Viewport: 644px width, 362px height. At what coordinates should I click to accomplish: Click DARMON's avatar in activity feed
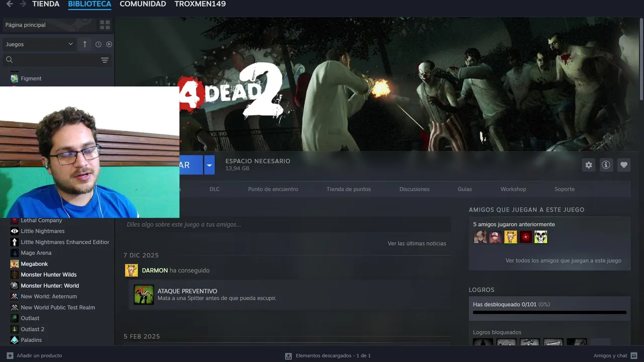[x=131, y=270]
